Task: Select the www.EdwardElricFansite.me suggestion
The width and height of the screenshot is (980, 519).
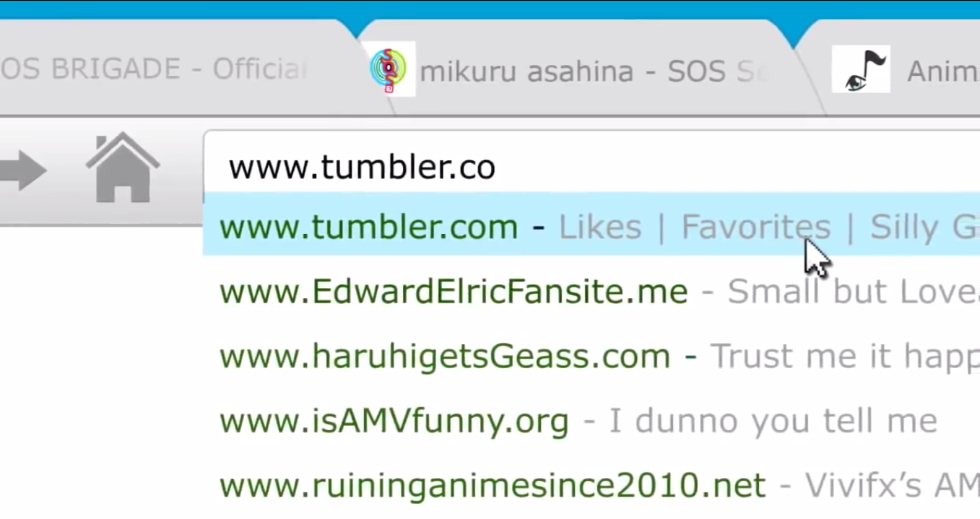Action: tap(453, 292)
